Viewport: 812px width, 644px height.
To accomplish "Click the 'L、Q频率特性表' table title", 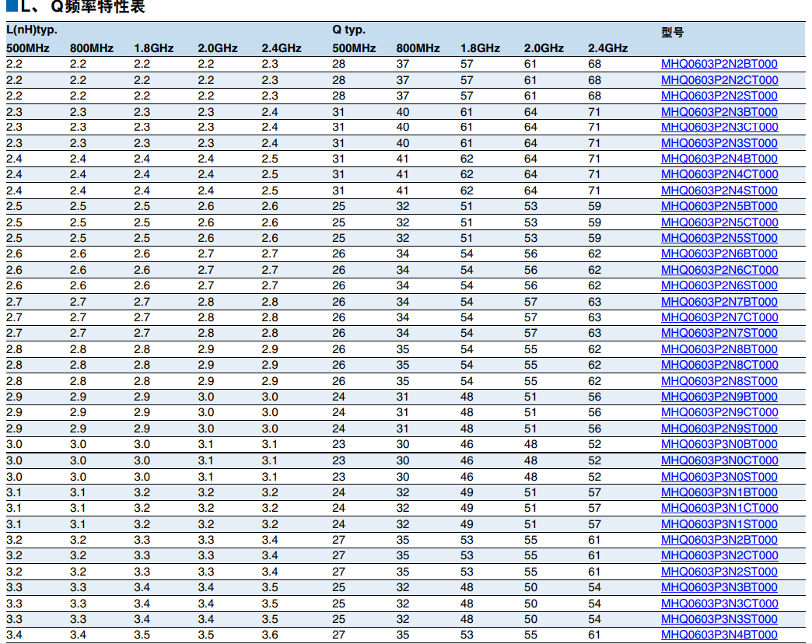I will (75, 7).
